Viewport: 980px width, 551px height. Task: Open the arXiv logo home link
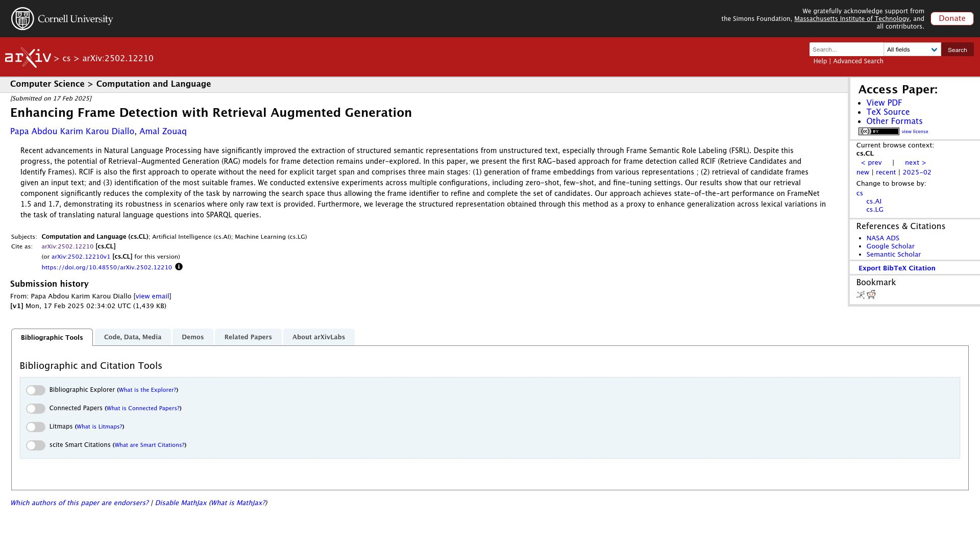(x=28, y=58)
